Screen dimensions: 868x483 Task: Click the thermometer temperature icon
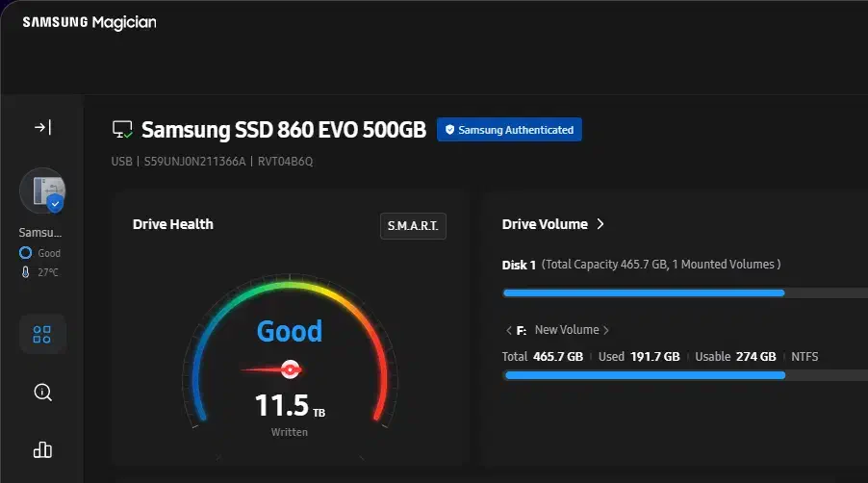click(25, 272)
